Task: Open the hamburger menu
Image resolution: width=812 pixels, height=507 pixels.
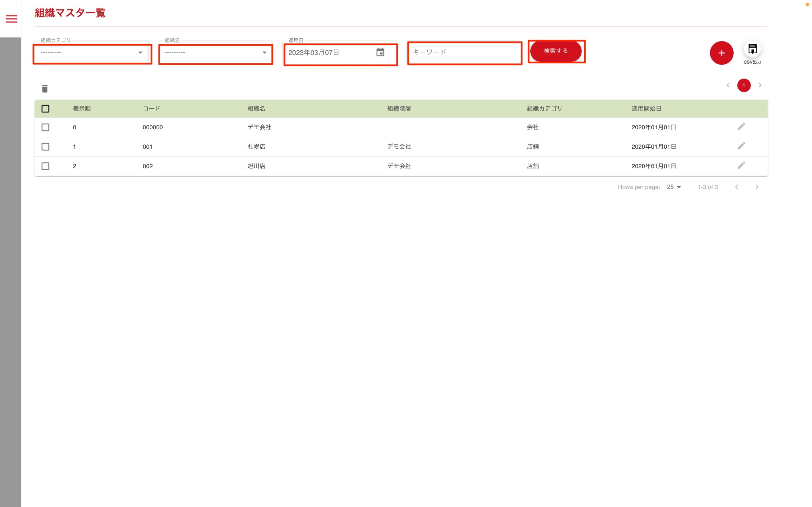Action: click(11, 19)
